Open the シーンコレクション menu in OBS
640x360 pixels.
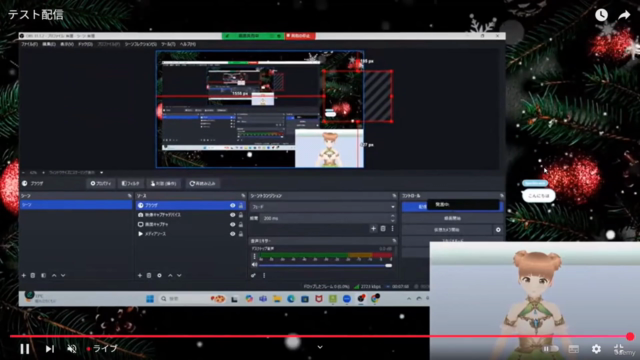[x=140, y=44]
